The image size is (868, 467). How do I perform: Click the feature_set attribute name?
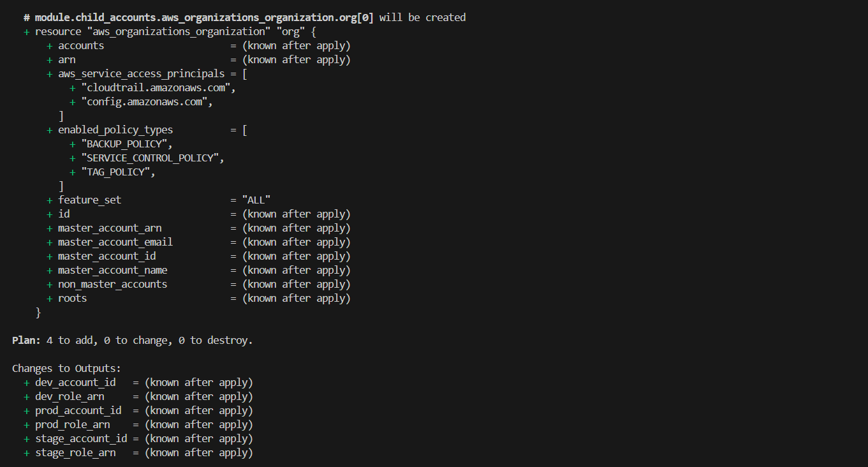point(89,200)
